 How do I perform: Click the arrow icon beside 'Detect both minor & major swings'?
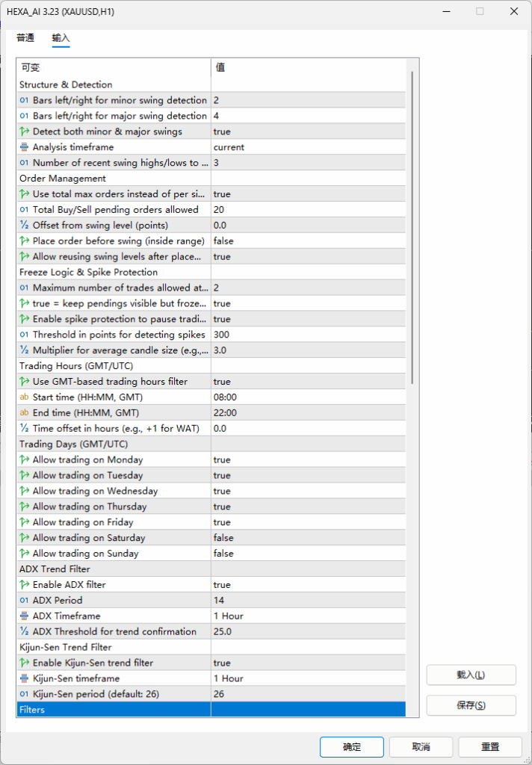pyautogui.click(x=24, y=131)
